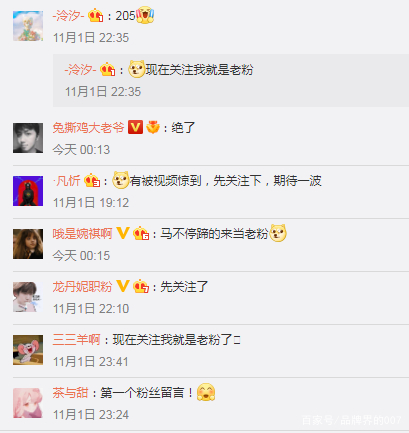The width and height of the screenshot is (409, 433).
Task: Open the -泠汐- username in the nested reply
Action: 80,70
